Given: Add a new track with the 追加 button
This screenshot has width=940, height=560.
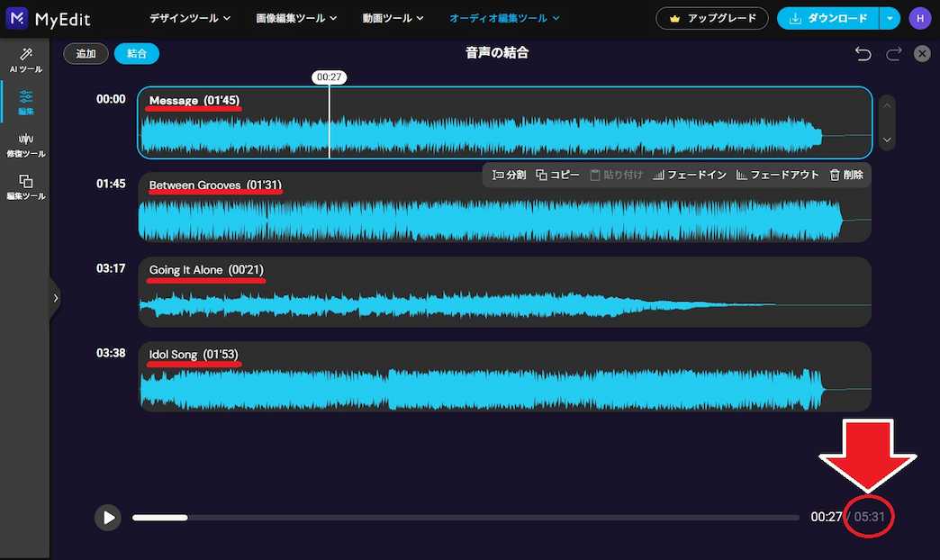Looking at the screenshot, I should [86, 54].
